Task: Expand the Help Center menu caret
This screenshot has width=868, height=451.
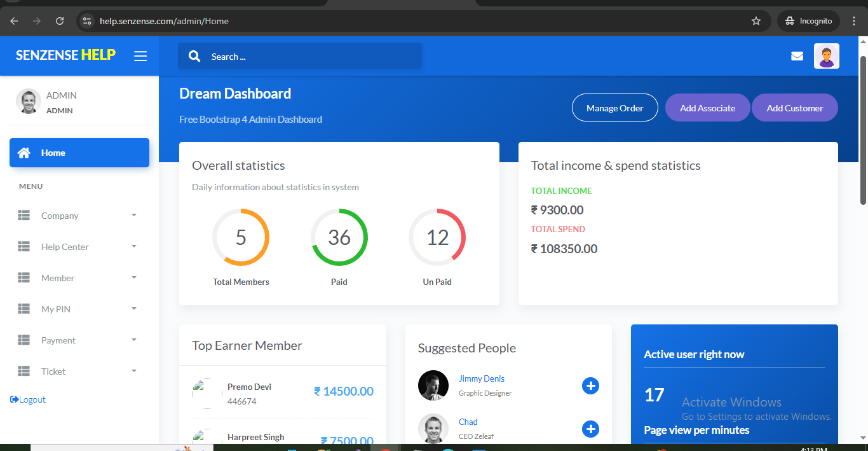Action: [x=134, y=246]
